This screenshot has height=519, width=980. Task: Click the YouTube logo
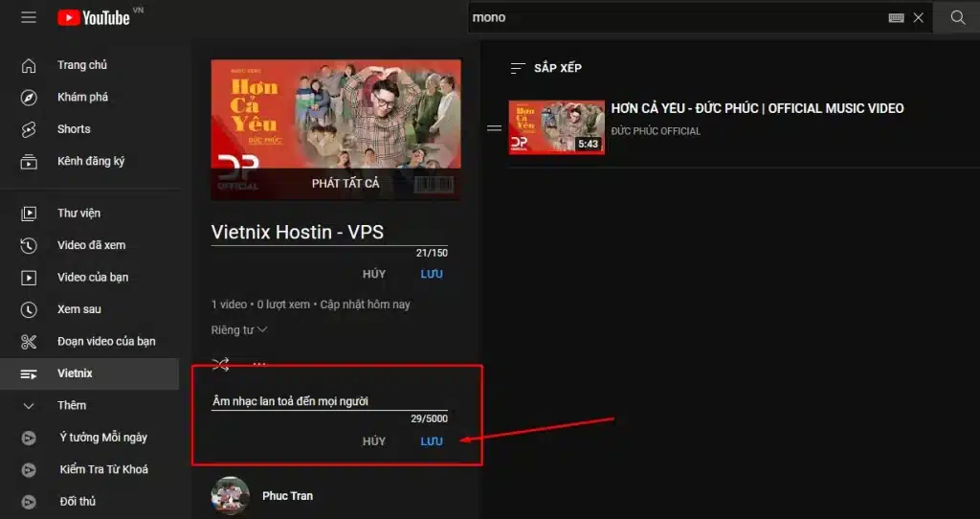click(x=94, y=17)
